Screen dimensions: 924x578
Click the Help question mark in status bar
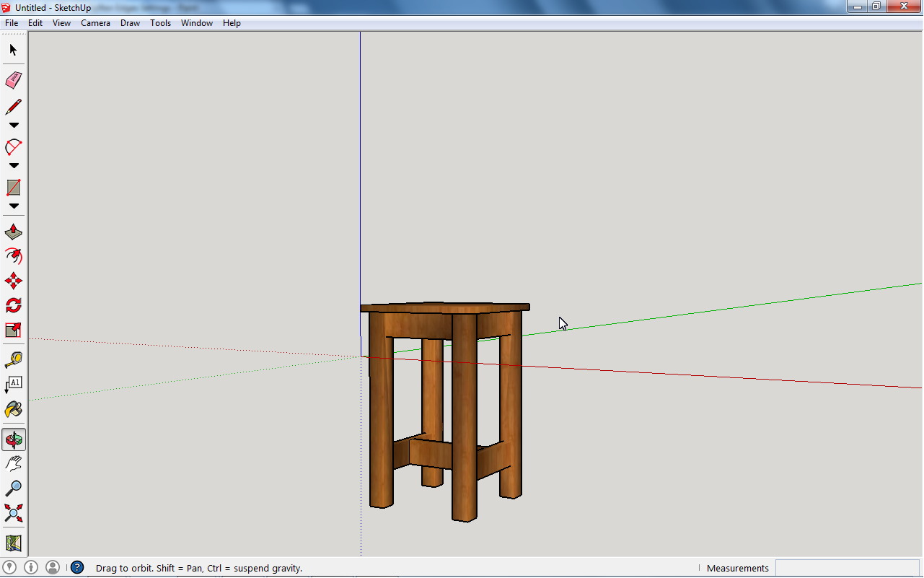[x=77, y=568]
